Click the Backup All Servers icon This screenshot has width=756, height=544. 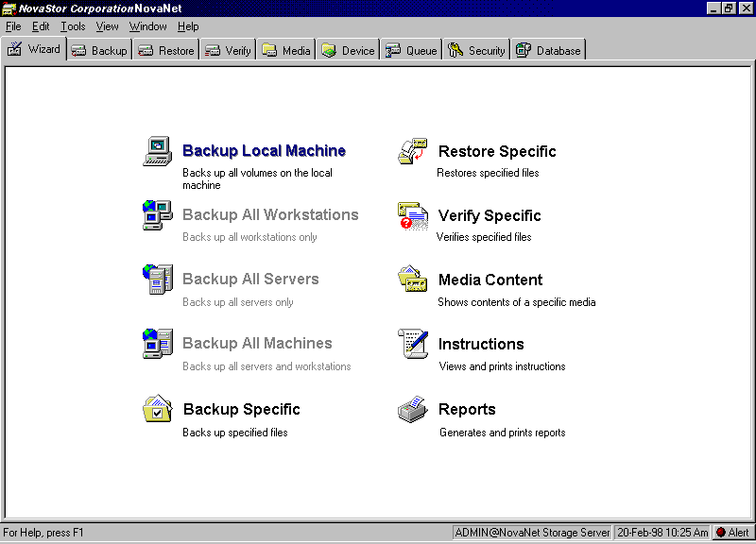(x=157, y=280)
